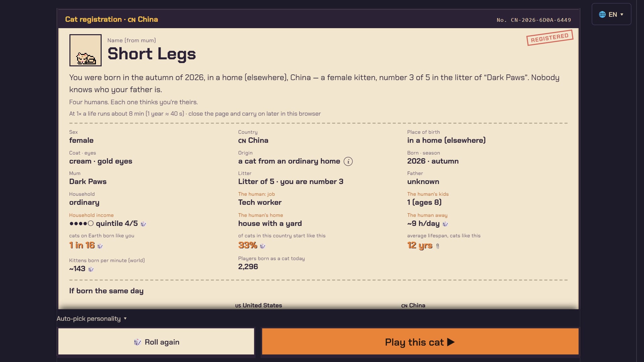The image size is (644, 362).
Task: Click the 2026 · autumn birth season value
Action: pos(433,161)
